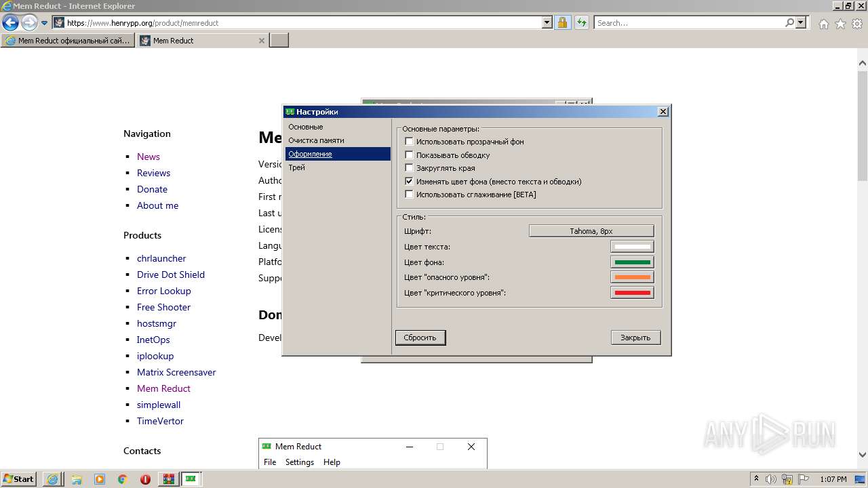Launch Opera from the taskbar
This screenshot has height=488, width=868.
[x=145, y=479]
